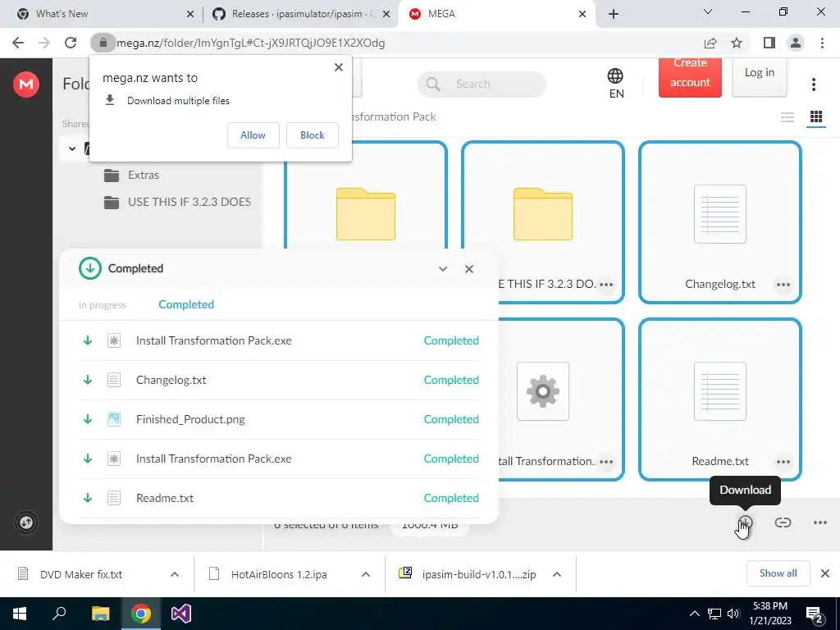
Task: Open options for Readme.txt tile
Action: (x=783, y=462)
